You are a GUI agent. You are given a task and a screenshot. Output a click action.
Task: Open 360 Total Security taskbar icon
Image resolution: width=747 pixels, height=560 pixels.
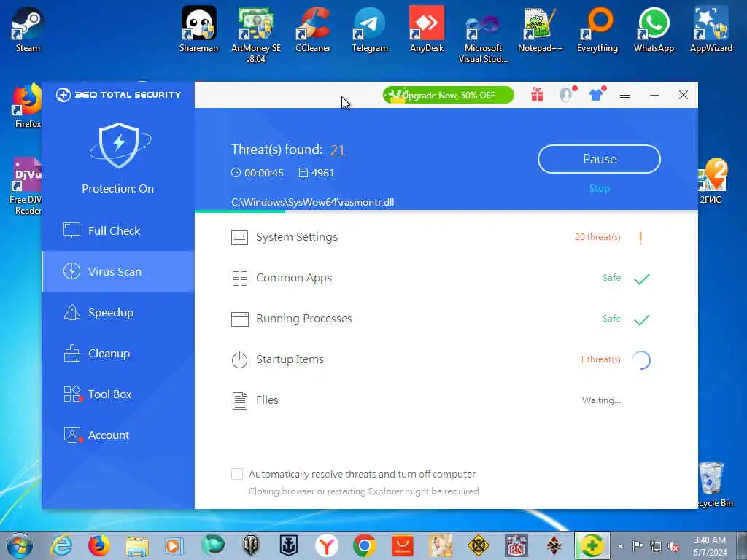tap(591, 545)
